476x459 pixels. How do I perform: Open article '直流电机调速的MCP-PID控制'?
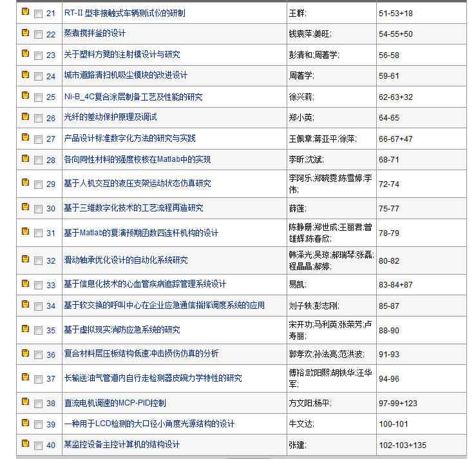[x=115, y=403]
